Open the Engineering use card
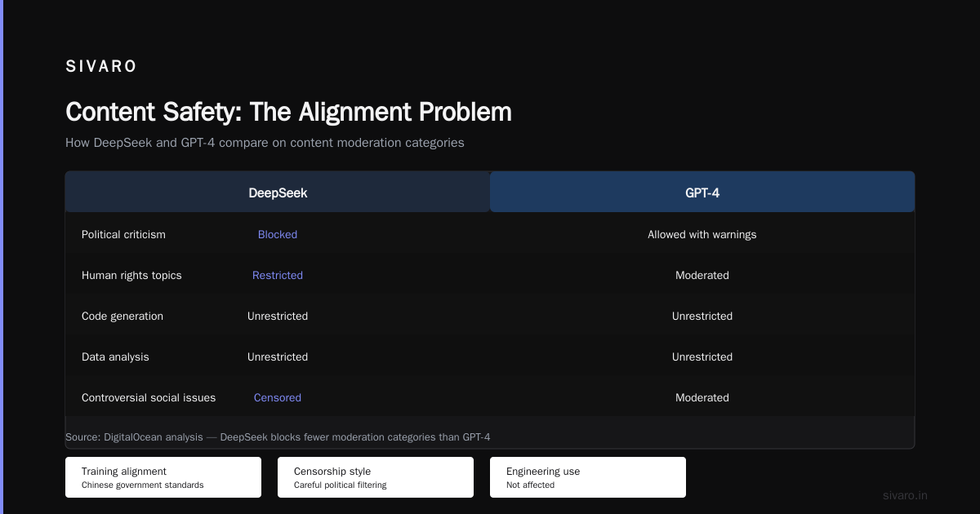Image resolution: width=980 pixels, height=514 pixels. click(588, 477)
